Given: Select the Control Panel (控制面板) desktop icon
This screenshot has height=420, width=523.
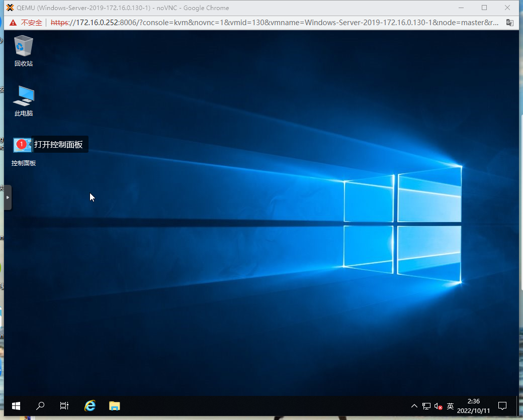Looking at the screenshot, I should (23, 151).
